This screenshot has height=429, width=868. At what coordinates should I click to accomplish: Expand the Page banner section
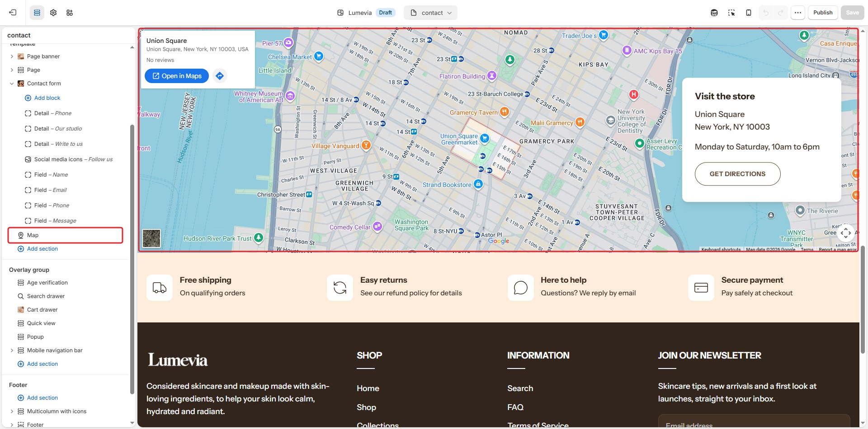pyautogui.click(x=12, y=56)
